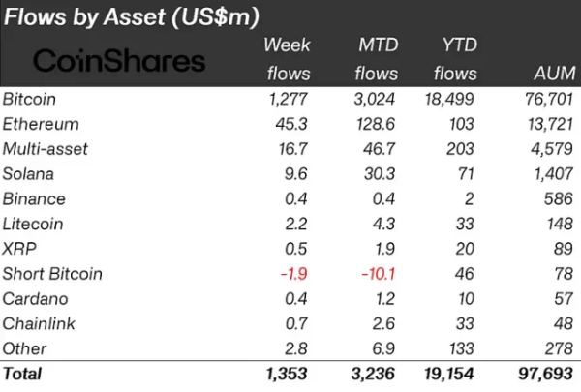Select the YTD flows column header

coord(456,59)
